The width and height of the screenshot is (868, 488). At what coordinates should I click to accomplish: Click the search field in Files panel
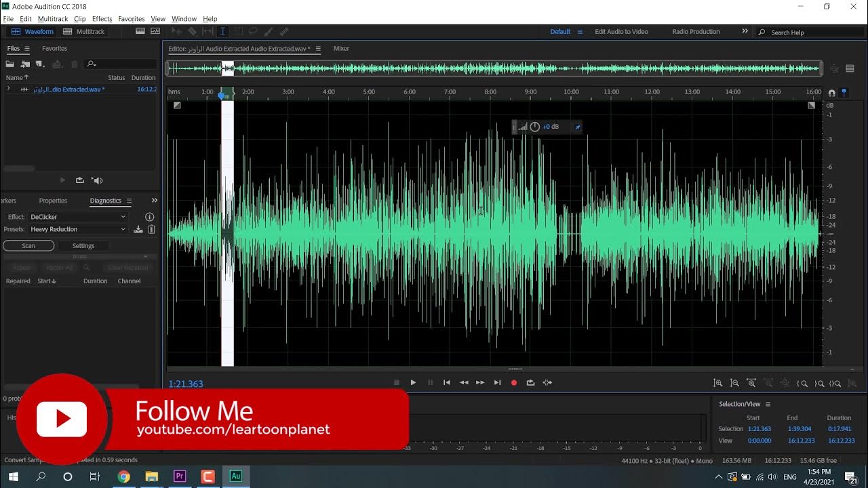coord(122,64)
